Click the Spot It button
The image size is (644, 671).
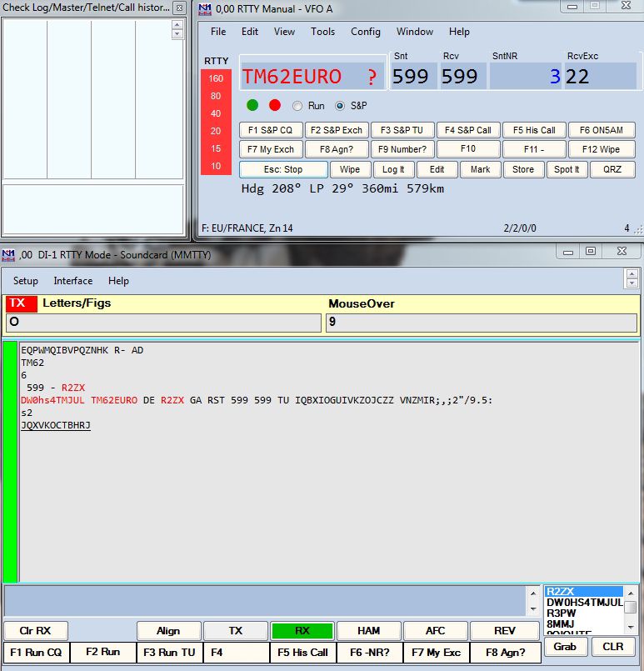click(567, 169)
